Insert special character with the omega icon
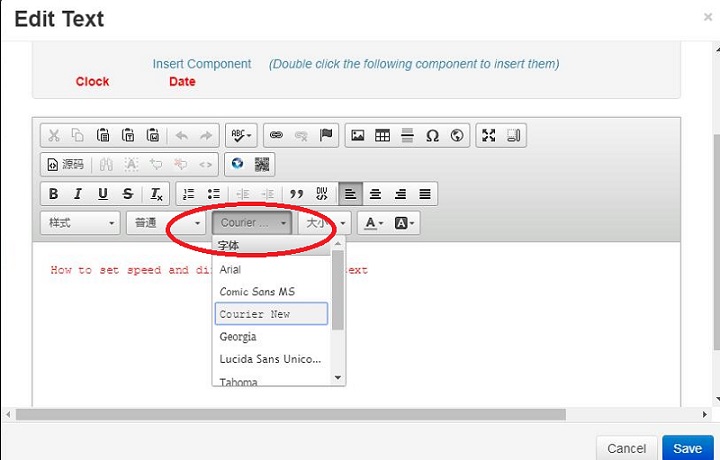The image size is (720, 460). coord(432,136)
